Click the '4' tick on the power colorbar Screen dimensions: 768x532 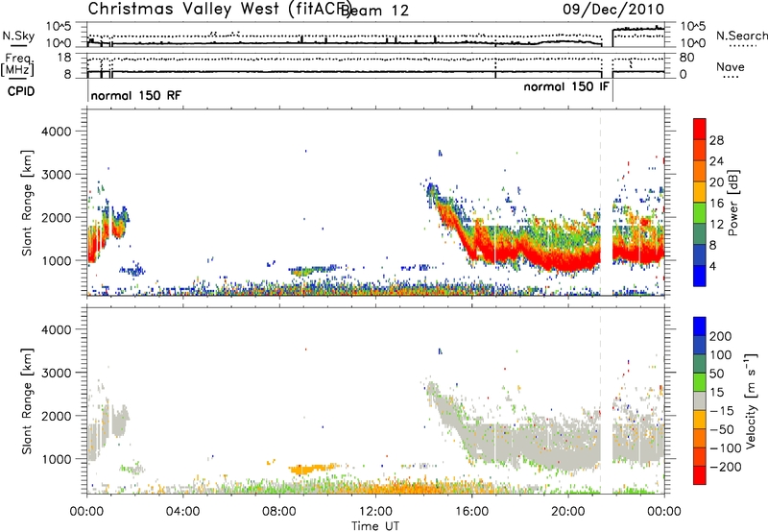click(712, 266)
